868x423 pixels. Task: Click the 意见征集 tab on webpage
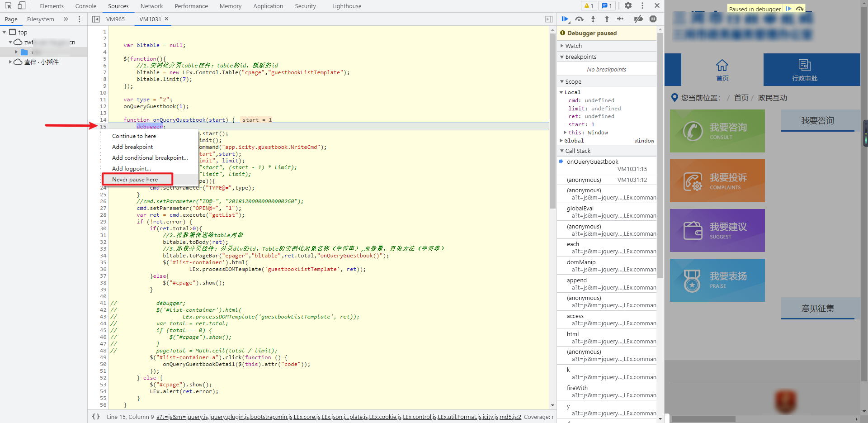(817, 308)
